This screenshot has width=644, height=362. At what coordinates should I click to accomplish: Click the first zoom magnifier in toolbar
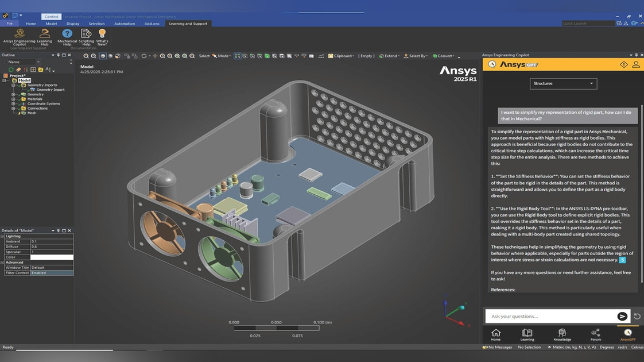pos(86,56)
